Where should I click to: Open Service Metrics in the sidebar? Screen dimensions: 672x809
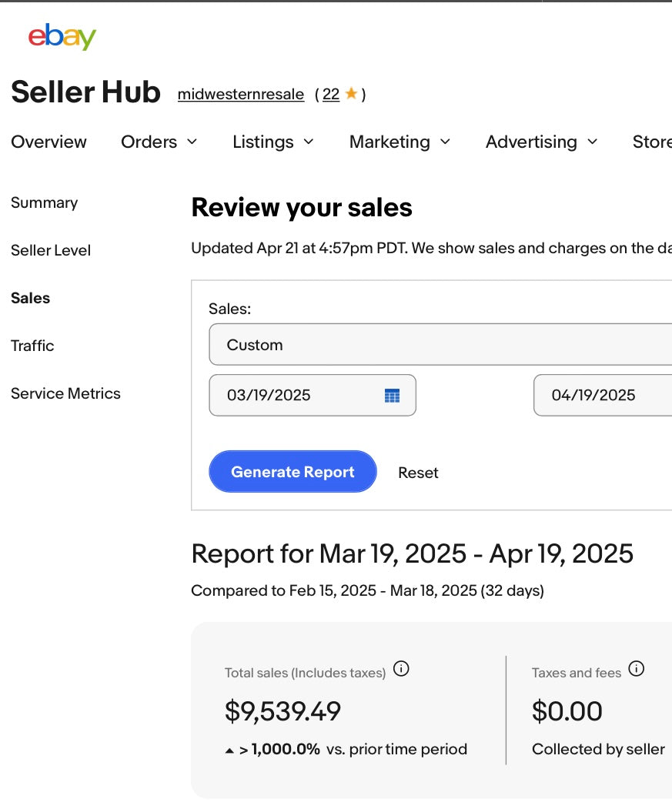pyautogui.click(x=65, y=393)
